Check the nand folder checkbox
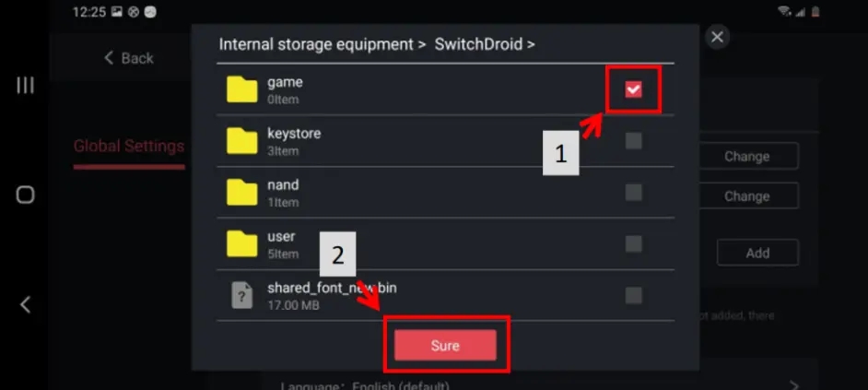Screen dimensions: 868x390 pyautogui.click(x=633, y=193)
